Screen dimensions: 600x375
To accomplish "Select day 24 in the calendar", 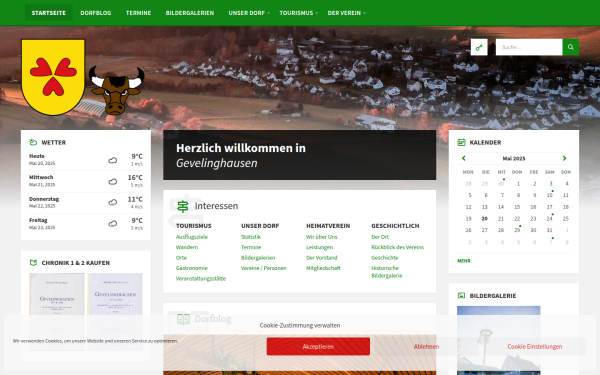I will click(549, 218).
